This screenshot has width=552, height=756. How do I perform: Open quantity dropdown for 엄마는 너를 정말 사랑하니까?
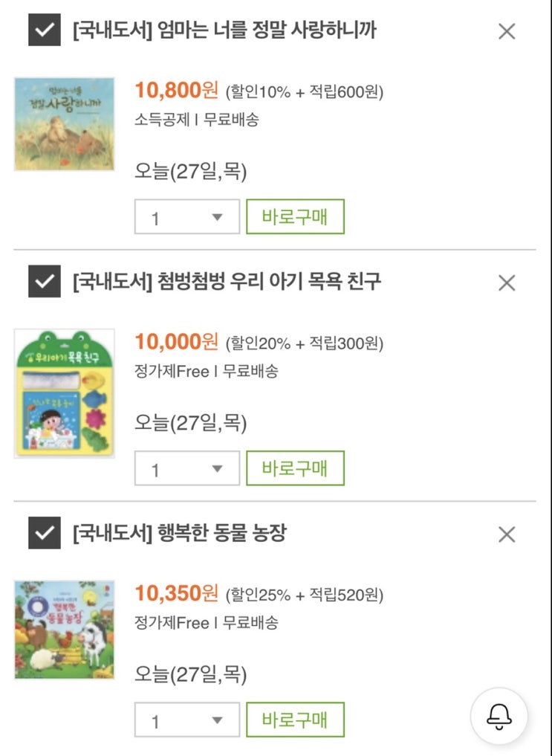point(187,217)
